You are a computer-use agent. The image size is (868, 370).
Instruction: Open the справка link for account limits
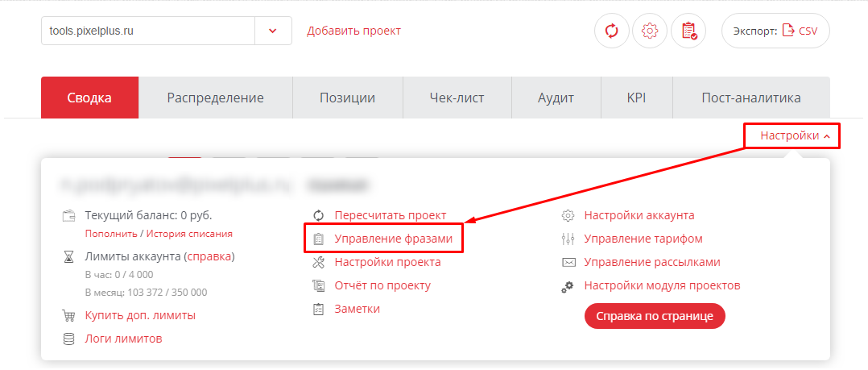tap(210, 257)
